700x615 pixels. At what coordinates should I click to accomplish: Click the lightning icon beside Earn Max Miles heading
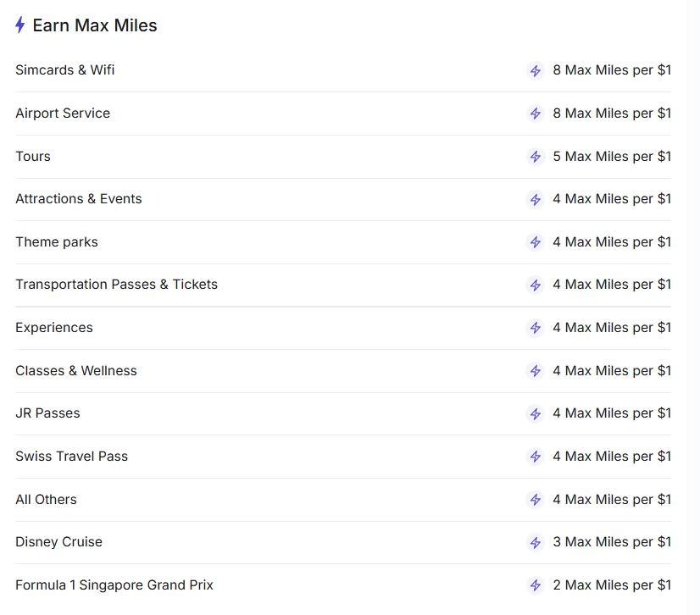tap(20, 25)
